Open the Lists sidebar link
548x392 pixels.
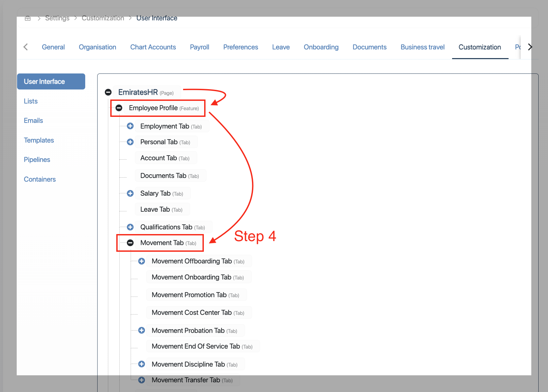[x=31, y=101]
